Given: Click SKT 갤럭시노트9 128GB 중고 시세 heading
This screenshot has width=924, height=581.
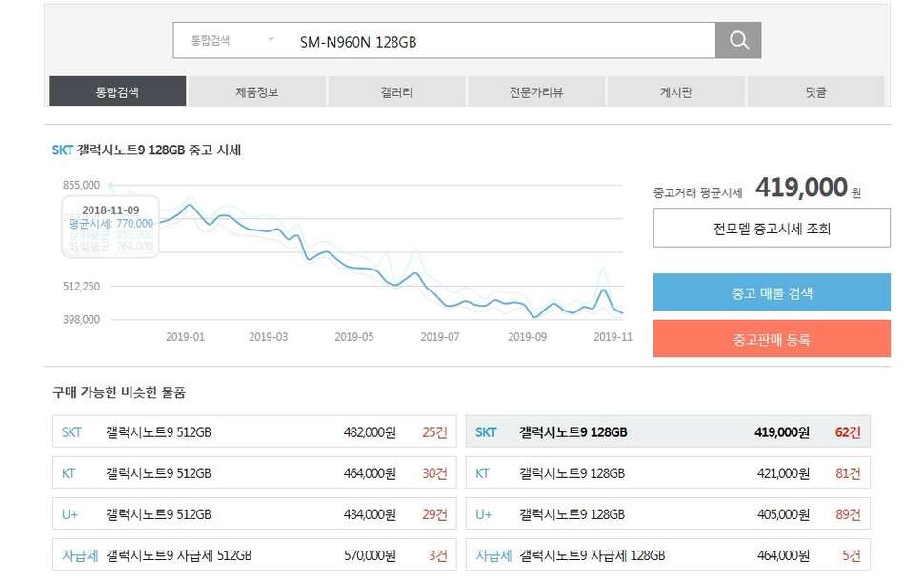Looking at the screenshot, I should 146,150.
